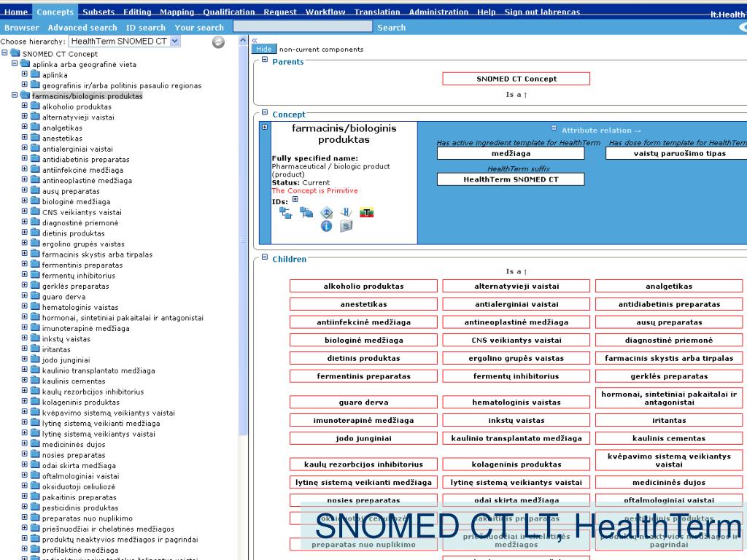Click the folder icon beside anestetikas
The height and width of the screenshot is (560, 747).
(x=35, y=138)
